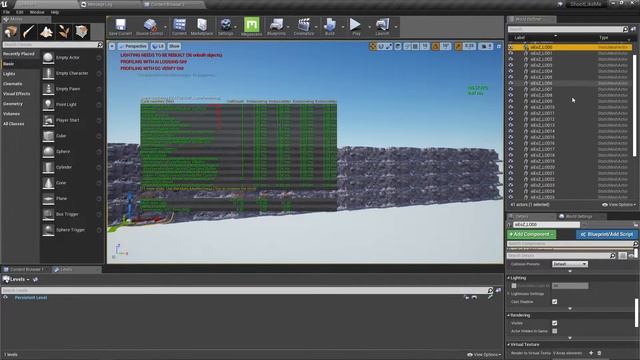The height and width of the screenshot is (360, 640).
Task: Select the Visual Effects category
Action: [x=17, y=94]
